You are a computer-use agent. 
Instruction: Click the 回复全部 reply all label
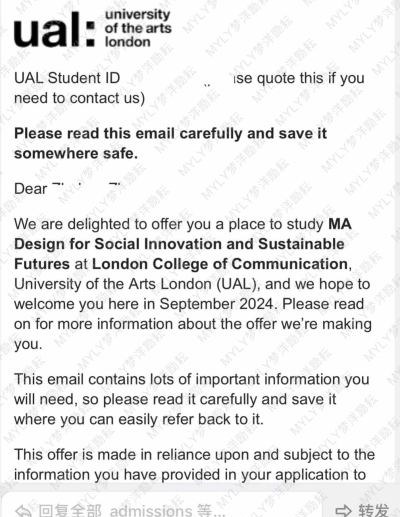[70, 510]
